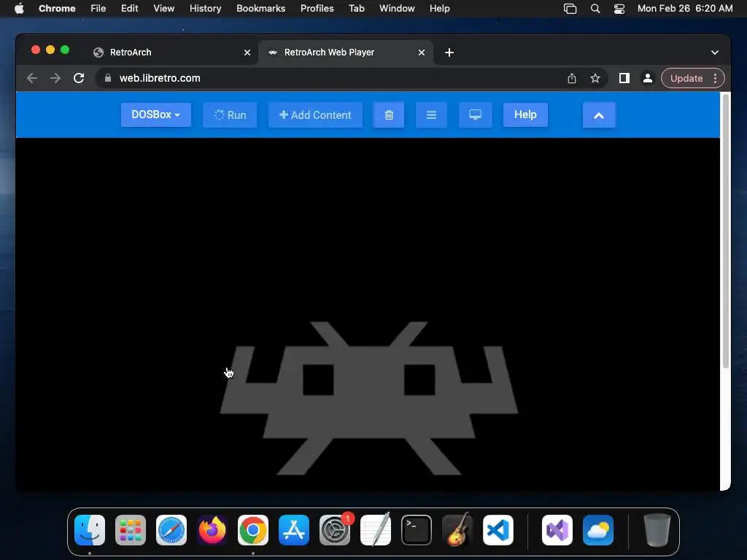Click the Run button
747x560 pixels.
230,114
